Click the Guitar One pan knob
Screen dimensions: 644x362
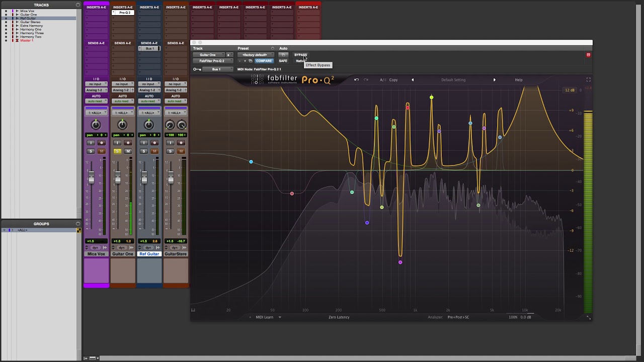tap(122, 125)
